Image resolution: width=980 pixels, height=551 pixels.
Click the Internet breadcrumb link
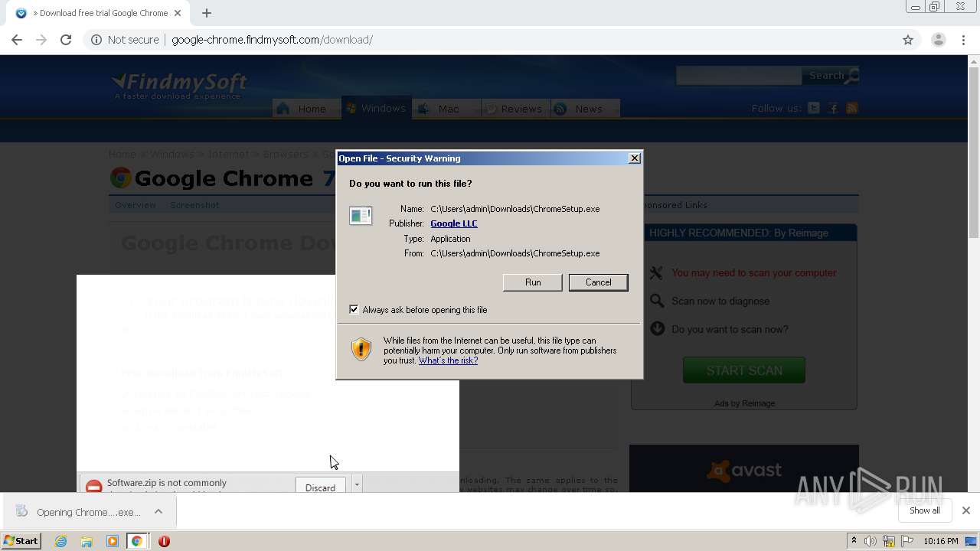pyautogui.click(x=228, y=154)
